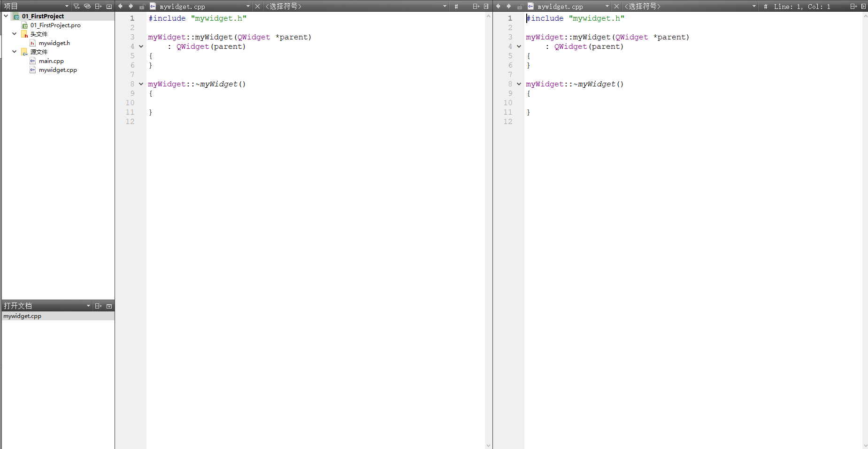Select mywidget.cpp in open documents list
The height and width of the screenshot is (449, 868).
coord(58,316)
